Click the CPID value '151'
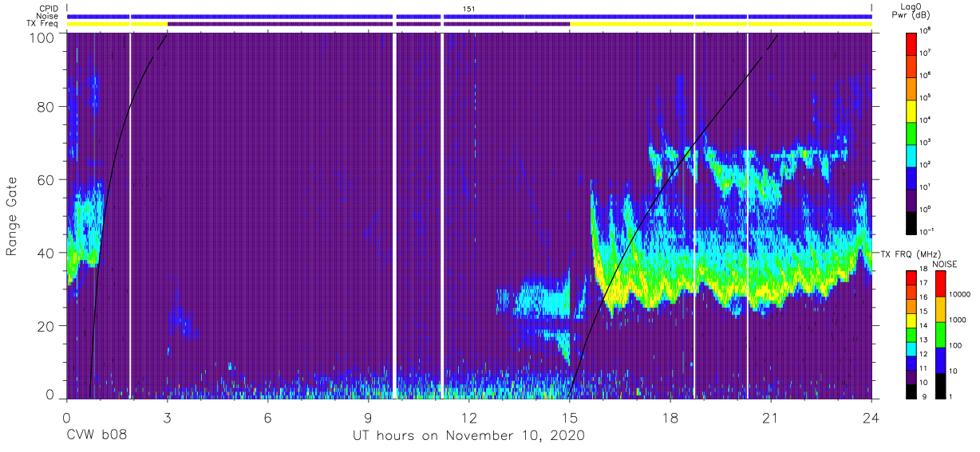This screenshot has height=452, width=980. (469, 8)
